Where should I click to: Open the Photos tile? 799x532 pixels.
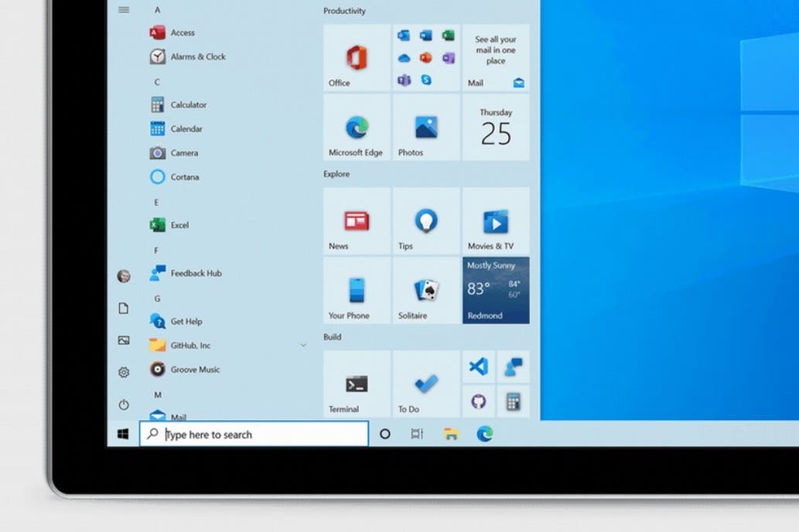[x=425, y=128]
